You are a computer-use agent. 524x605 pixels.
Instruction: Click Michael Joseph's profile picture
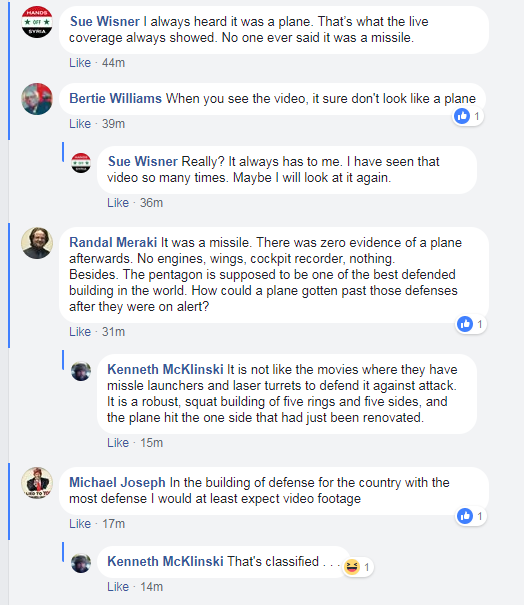click(x=37, y=483)
